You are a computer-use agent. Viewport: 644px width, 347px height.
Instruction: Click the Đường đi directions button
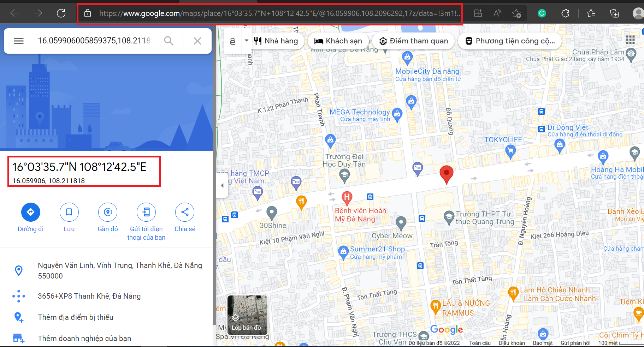pyautogui.click(x=31, y=217)
